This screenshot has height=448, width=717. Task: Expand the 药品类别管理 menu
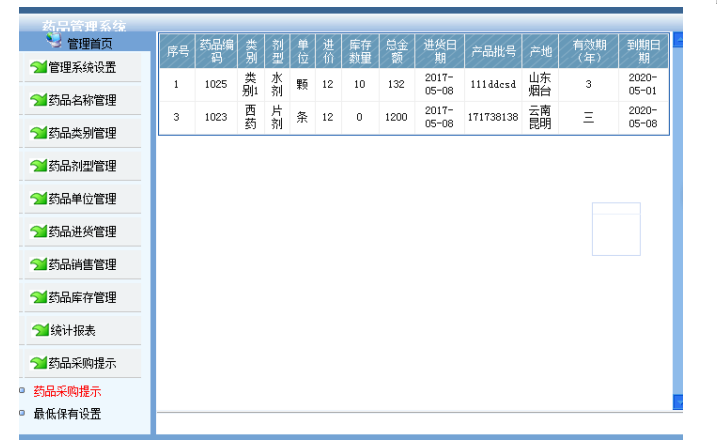coord(82,133)
